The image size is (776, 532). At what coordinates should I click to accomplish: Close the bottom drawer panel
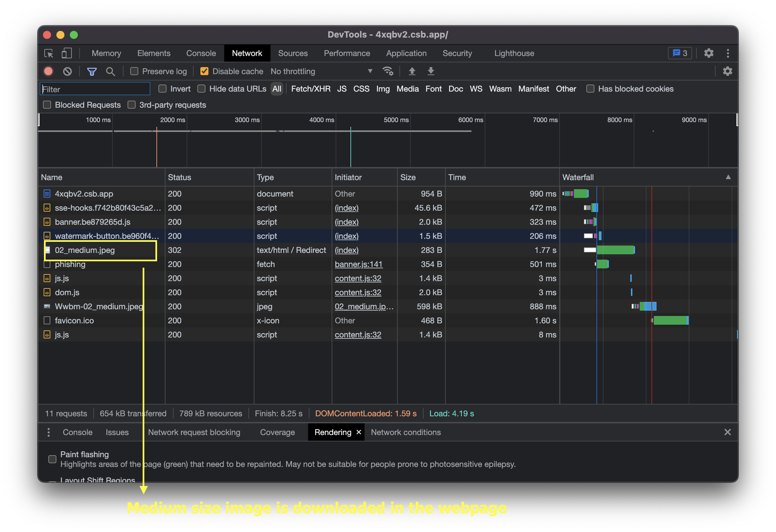tap(727, 432)
